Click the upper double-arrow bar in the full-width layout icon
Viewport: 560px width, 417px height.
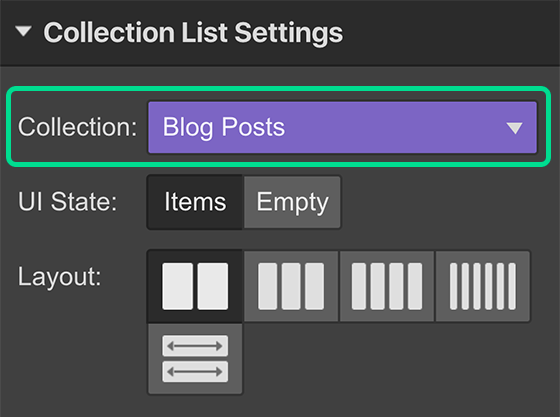coord(195,346)
